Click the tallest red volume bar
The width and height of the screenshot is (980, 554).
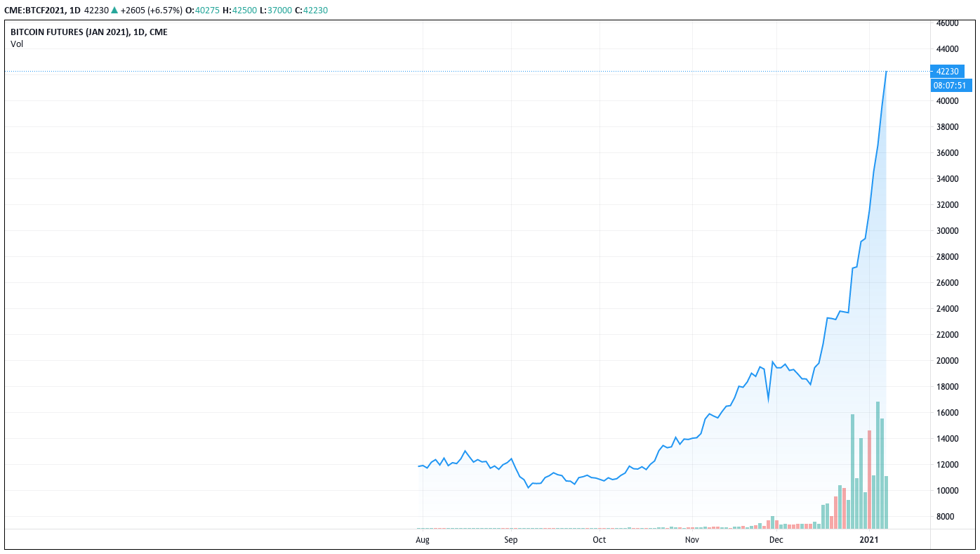point(869,480)
